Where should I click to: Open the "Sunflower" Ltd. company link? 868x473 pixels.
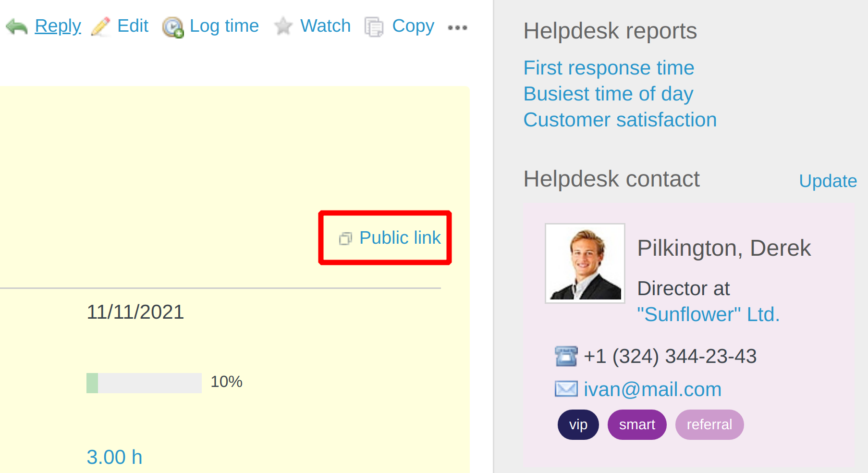708,314
